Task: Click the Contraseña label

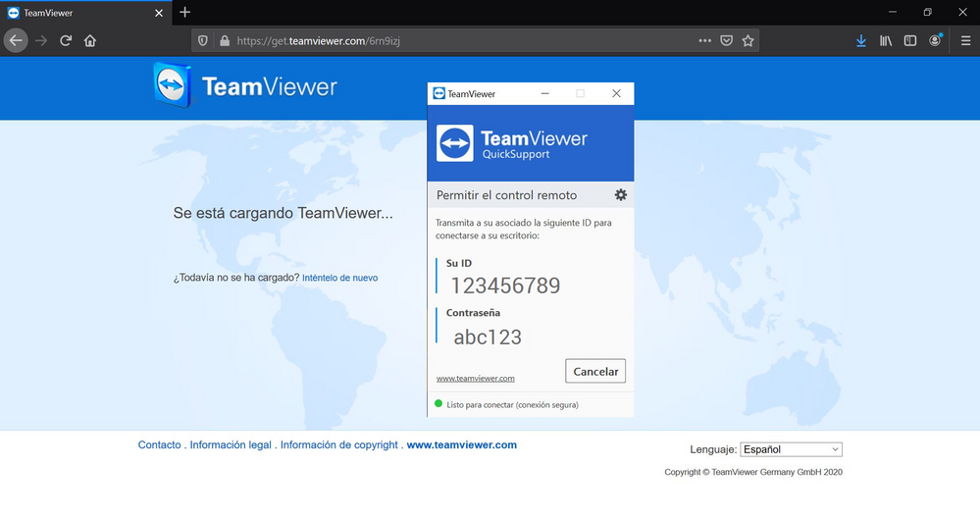Action: click(473, 313)
